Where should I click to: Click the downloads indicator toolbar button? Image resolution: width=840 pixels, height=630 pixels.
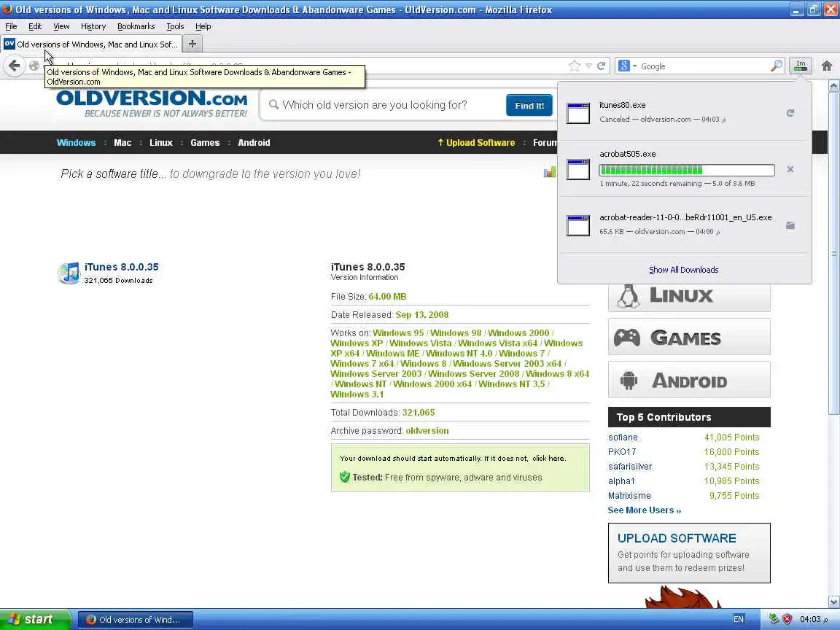801,66
